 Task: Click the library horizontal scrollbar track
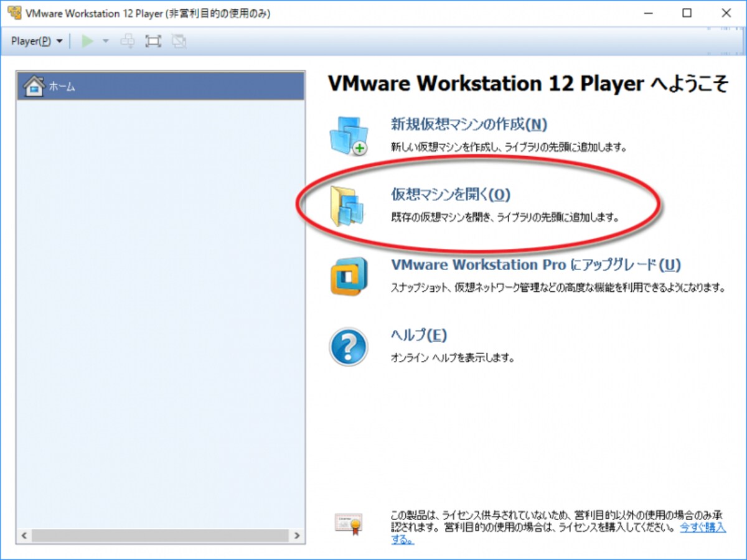tap(161, 535)
